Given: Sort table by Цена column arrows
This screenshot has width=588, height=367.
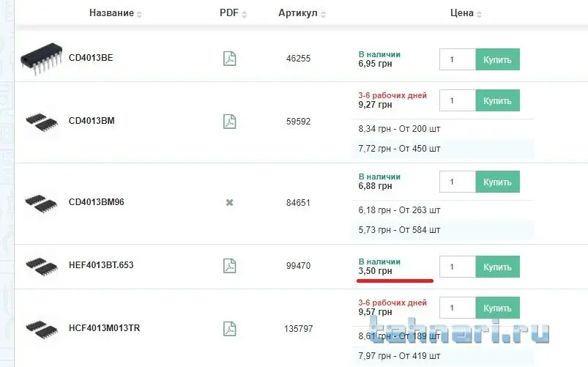Looking at the screenshot, I should pyautogui.click(x=479, y=15).
